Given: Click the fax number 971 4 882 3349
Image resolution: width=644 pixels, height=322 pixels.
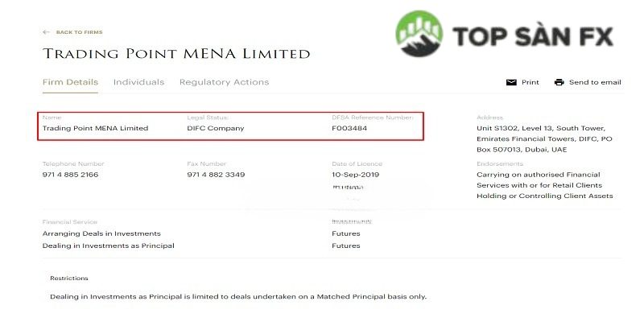Looking at the screenshot, I should click(x=216, y=175).
